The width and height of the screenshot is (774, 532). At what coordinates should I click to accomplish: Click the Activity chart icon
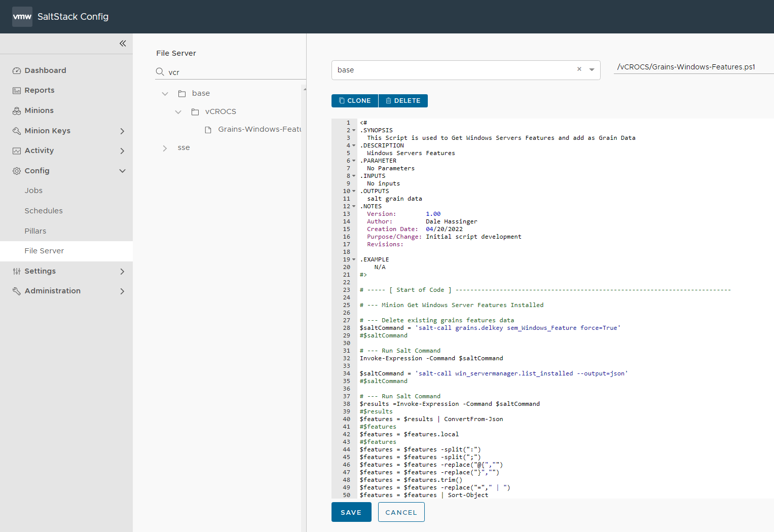pyautogui.click(x=17, y=151)
